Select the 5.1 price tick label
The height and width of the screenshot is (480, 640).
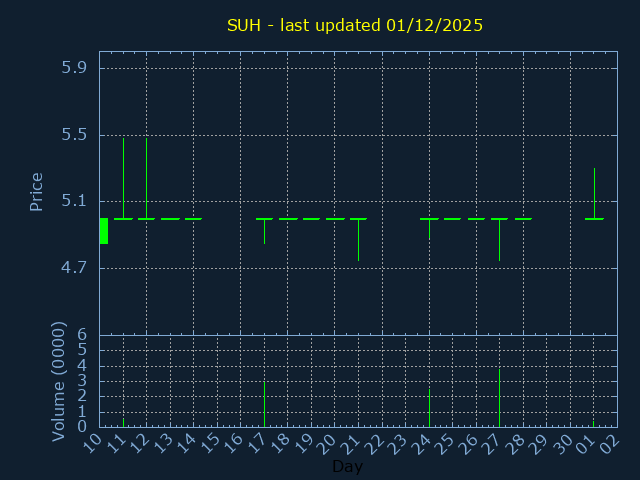74,201
